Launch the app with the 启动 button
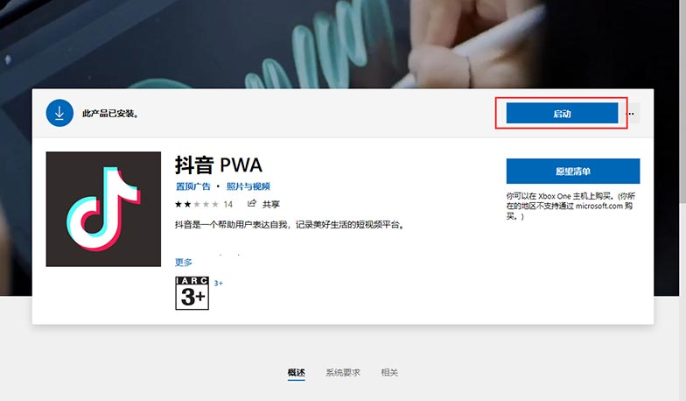The width and height of the screenshot is (686, 401). point(562,113)
